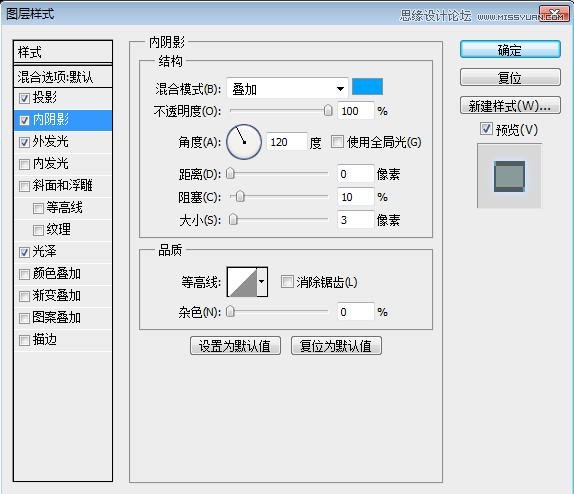This screenshot has width=574, height=494.
Task: Enable the 描边 stroke checkbox
Action: [x=24, y=340]
